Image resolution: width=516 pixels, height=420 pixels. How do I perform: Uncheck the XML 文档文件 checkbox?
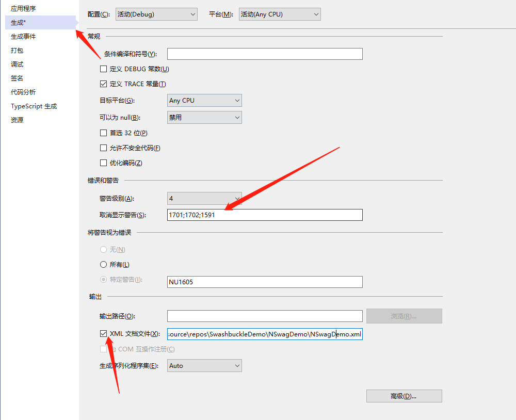[x=103, y=334]
